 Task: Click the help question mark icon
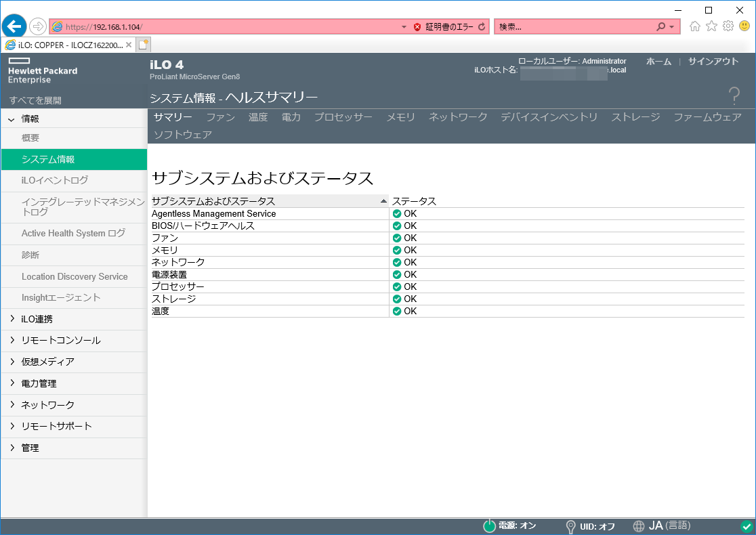click(x=734, y=96)
